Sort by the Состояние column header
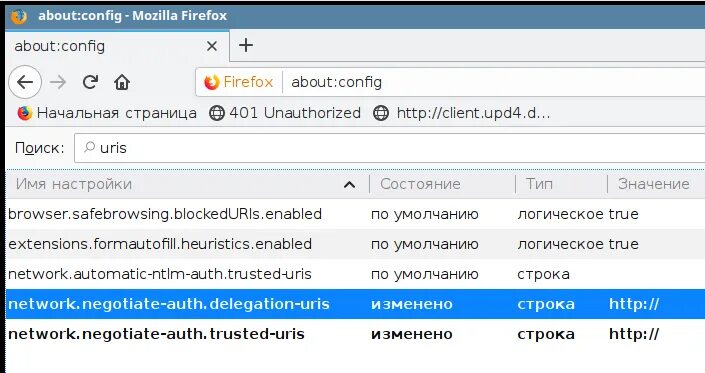The height and width of the screenshot is (373, 705). point(442,184)
